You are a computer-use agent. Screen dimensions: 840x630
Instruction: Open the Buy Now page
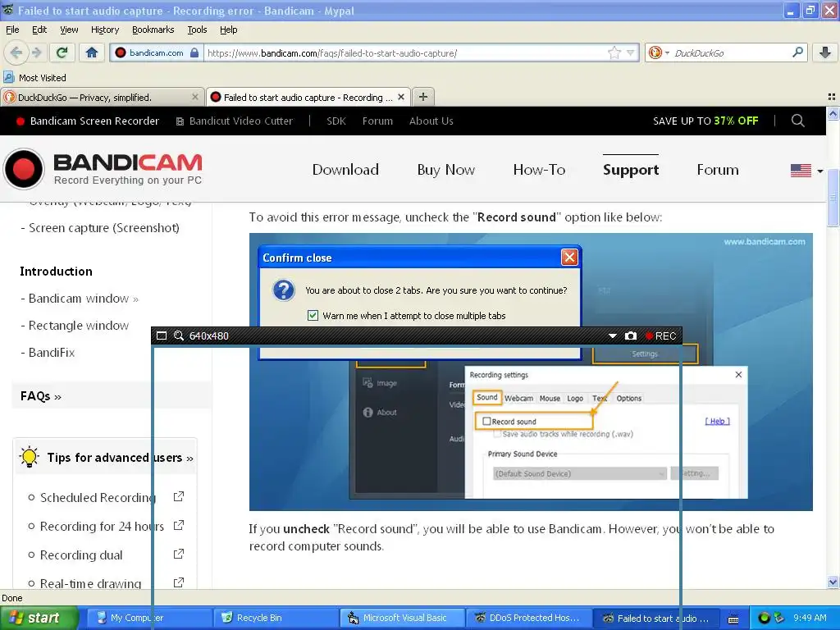[x=445, y=169]
